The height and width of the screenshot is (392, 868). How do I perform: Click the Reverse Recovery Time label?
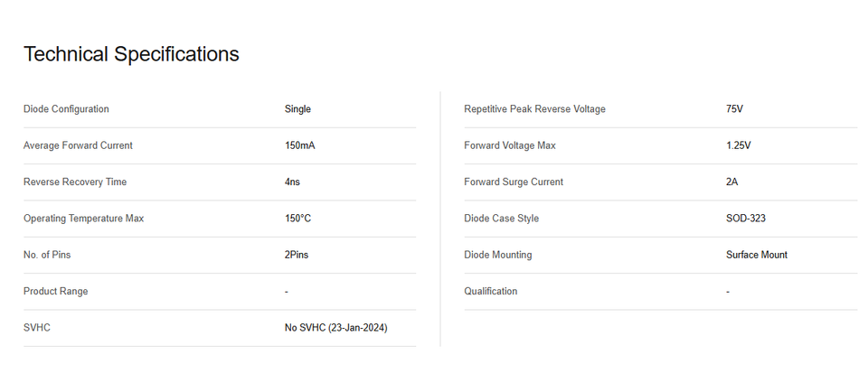point(75,182)
